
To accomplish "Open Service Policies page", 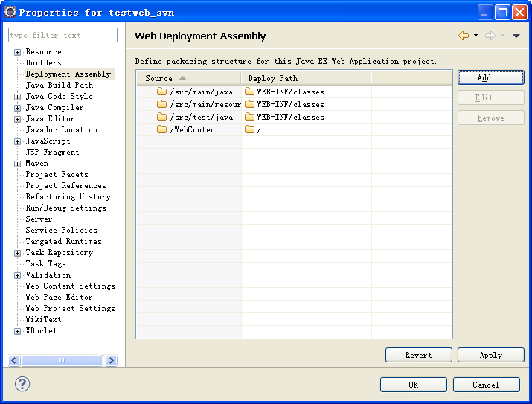I will click(62, 230).
